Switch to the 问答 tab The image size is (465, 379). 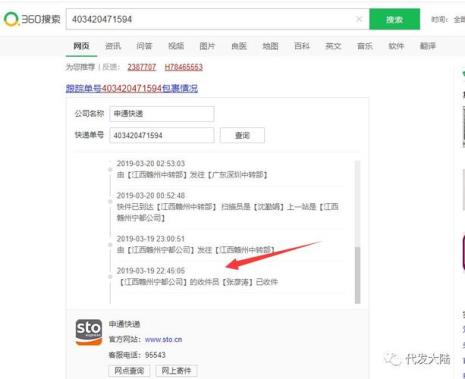pos(144,46)
